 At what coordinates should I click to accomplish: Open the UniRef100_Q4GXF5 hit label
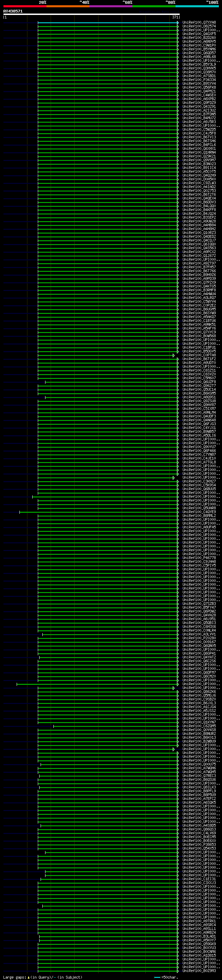coord(199,34)
